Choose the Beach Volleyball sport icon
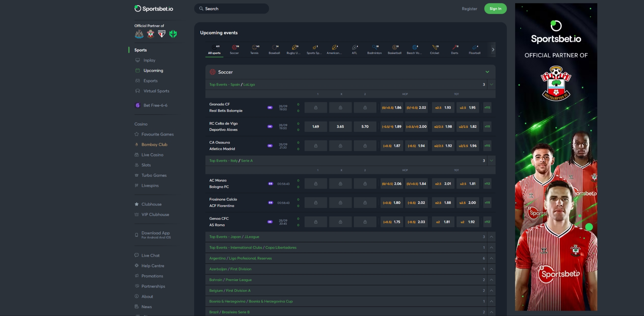 coord(414,49)
